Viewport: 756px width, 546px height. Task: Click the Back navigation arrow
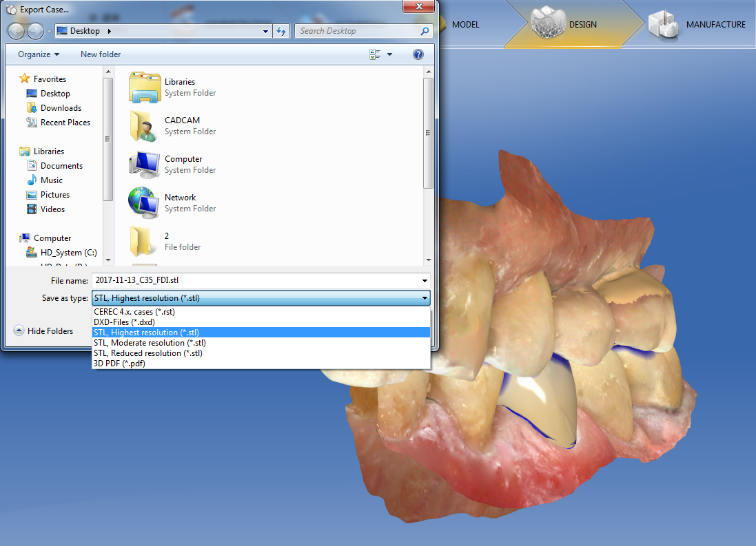tap(16, 31)
